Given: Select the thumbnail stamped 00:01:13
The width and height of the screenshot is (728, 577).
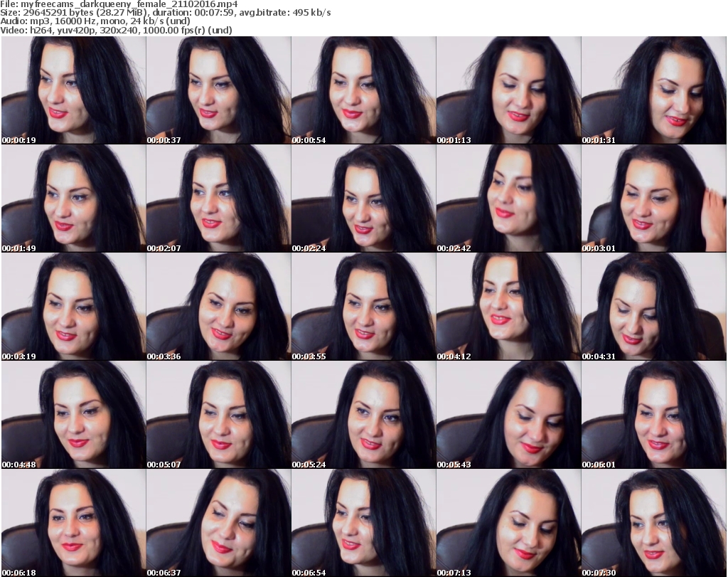Looking at the screenshot, I should click(508, 90).
